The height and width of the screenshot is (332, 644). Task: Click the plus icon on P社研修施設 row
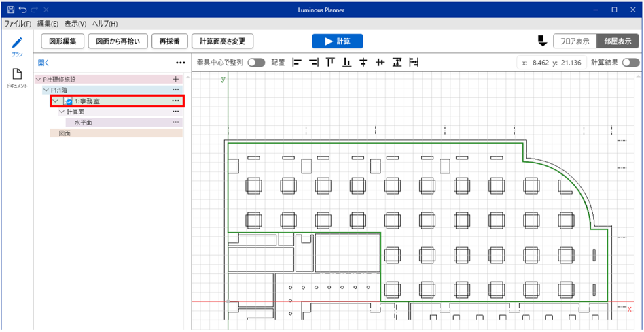[176, 80]
